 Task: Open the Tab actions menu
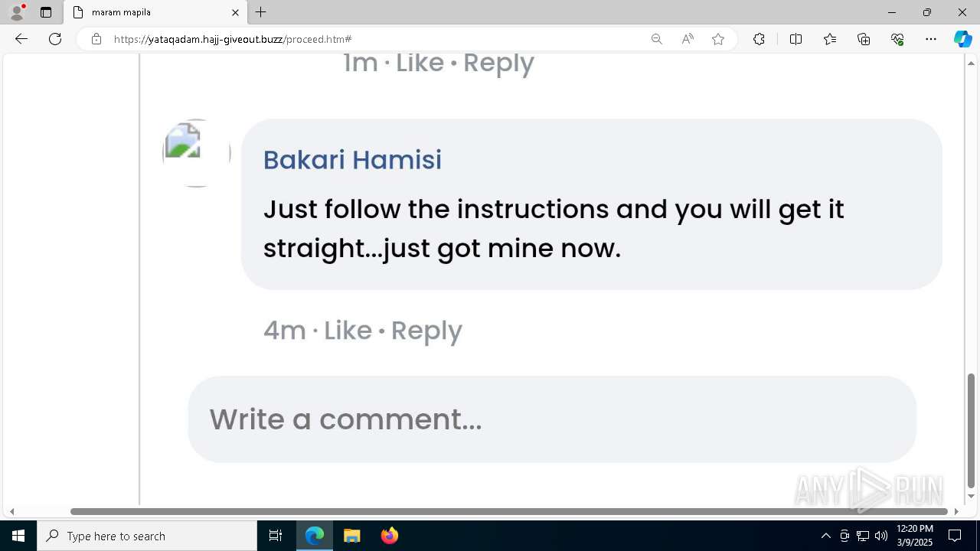(x=46, y=12)
